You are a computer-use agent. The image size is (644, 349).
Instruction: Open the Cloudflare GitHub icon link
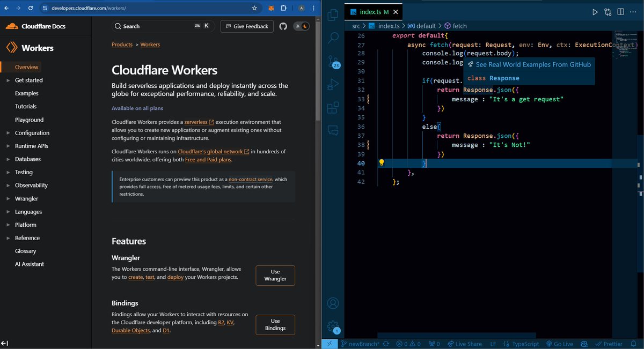click(x=283, y=26)
